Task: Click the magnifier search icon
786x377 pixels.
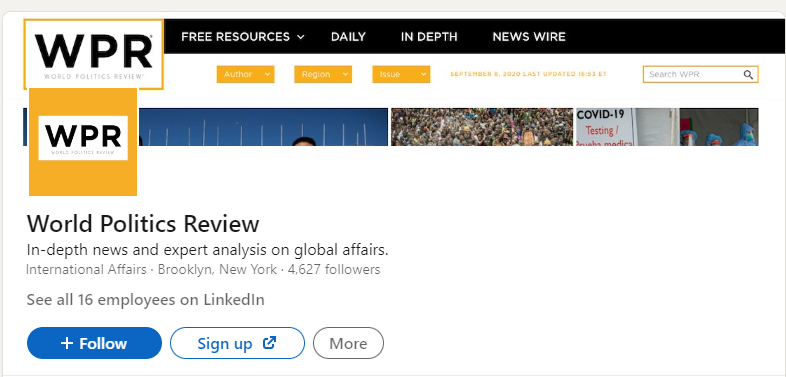Action: (x=748, y=75)
